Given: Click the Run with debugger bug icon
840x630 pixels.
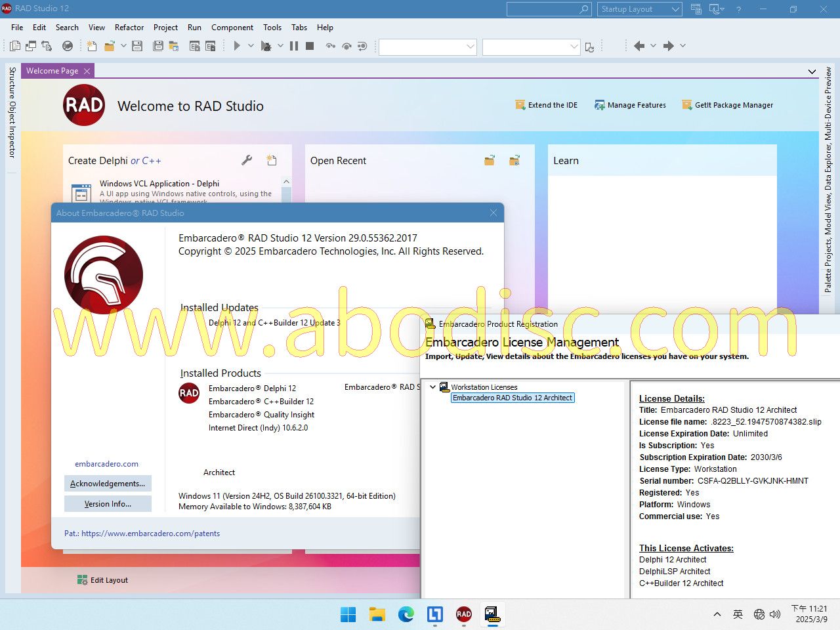Looking at the screenshot, I should [x=266, y=46].
